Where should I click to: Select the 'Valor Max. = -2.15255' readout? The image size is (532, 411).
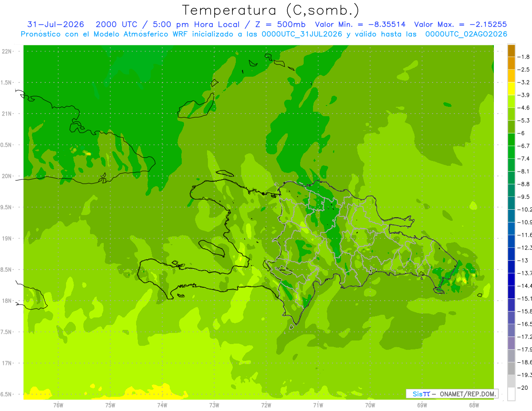click(x=460, y=24)
